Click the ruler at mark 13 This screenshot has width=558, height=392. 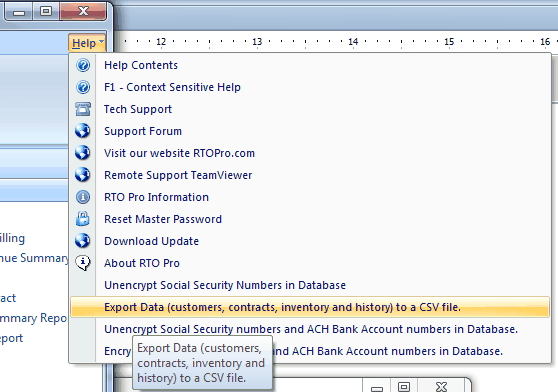click(257, 42)
